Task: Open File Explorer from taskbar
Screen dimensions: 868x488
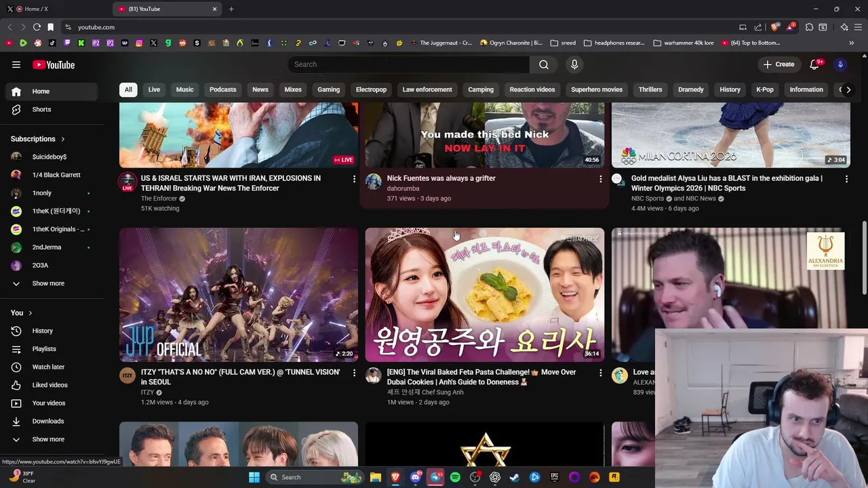Action: tap(375, 477)
